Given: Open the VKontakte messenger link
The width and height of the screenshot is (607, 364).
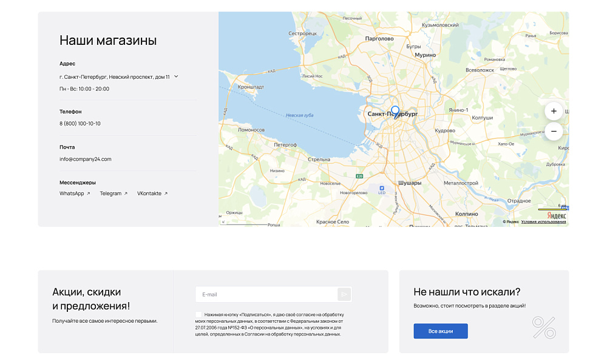Looking at the screenshot, I should click(x=152, y=194).
